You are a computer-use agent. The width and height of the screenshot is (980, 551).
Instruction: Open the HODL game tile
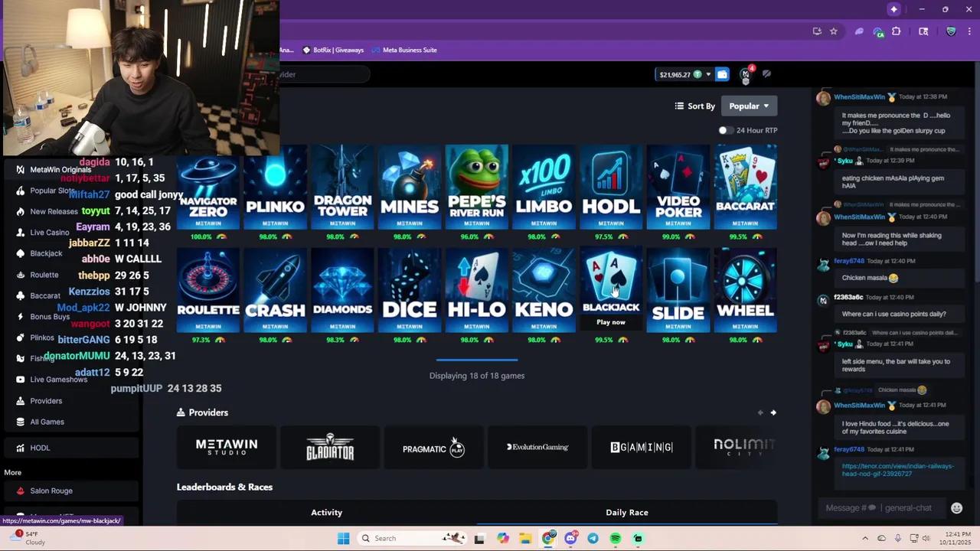pyautogui.click(x=611, y=187)
